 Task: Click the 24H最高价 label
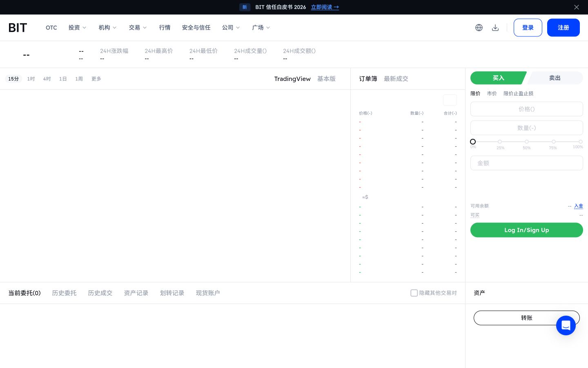(159, 51)
